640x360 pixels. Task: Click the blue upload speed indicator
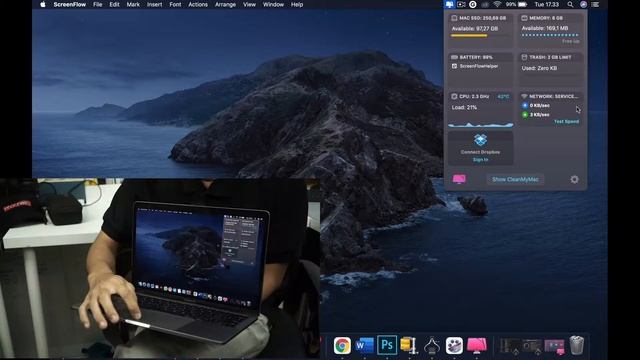tap(525, 105)
